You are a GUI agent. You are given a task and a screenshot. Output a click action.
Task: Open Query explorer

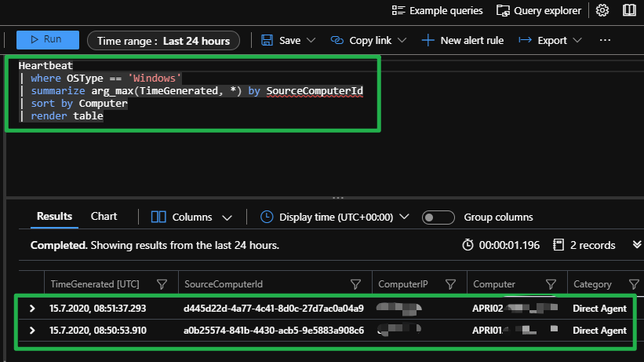point(539,11)
